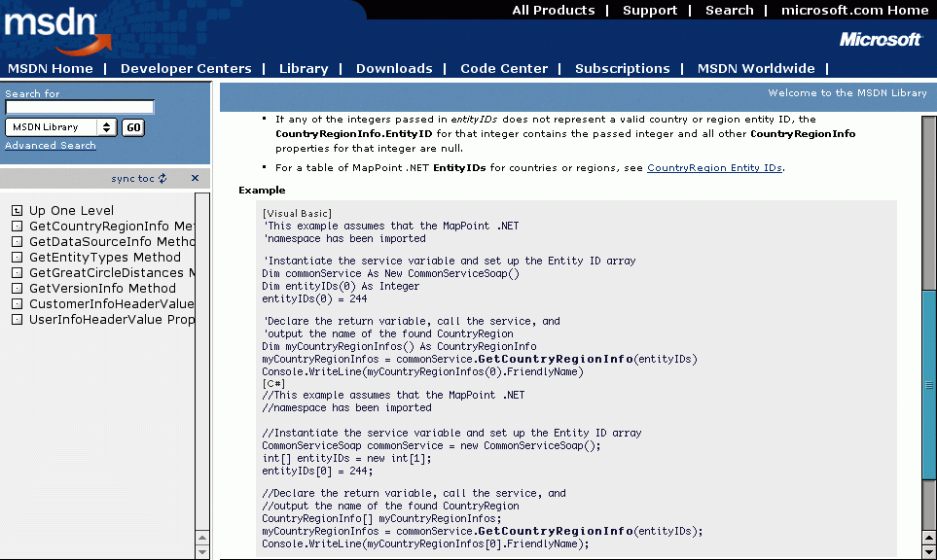Open the Developer Centers menu item
This screenshot has height=560, width=937.
click(186, 69)
